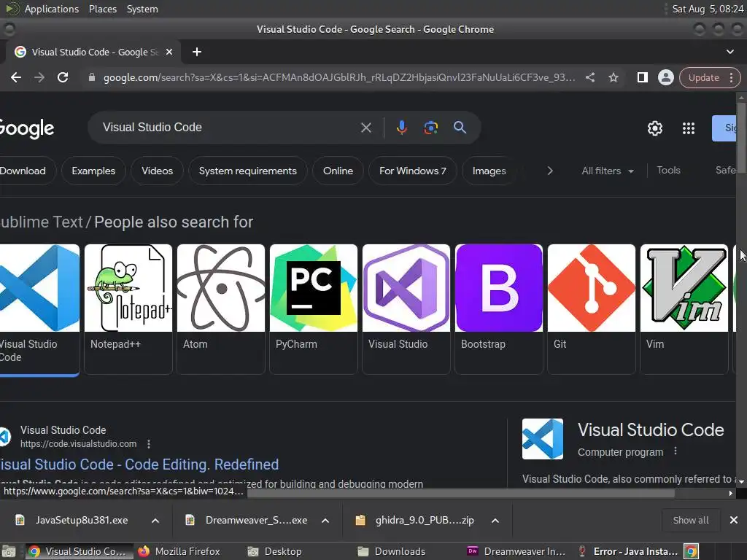
Task: Open the Chrome profile avatar
Action: (665, 77)
